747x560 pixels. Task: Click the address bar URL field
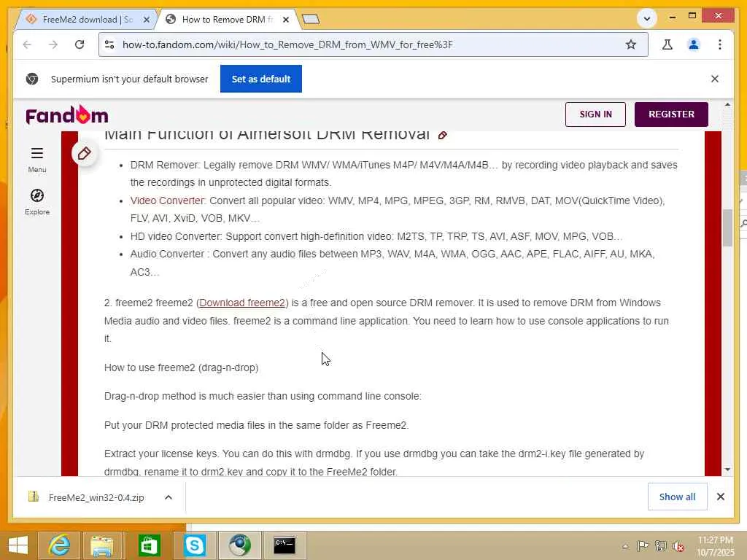[371, 44]
